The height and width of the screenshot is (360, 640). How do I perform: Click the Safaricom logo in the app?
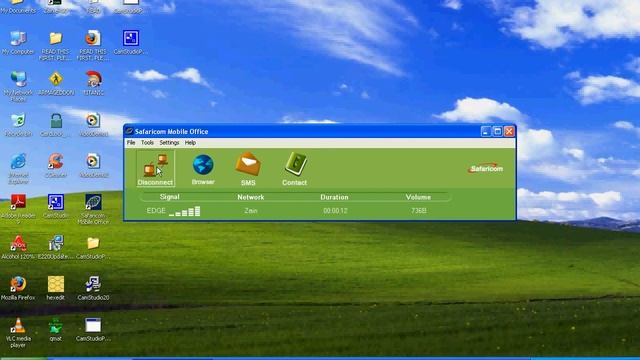(x=486, y=168)
